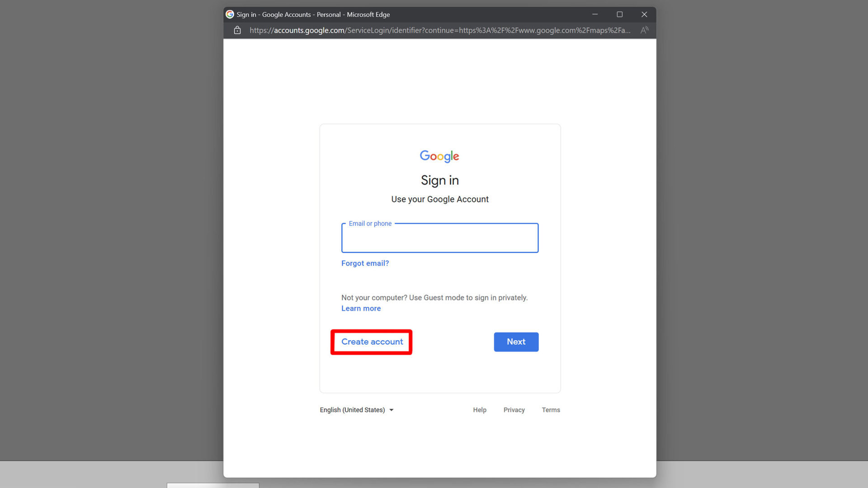Click the site information lock icon

[x=237, y=30]
